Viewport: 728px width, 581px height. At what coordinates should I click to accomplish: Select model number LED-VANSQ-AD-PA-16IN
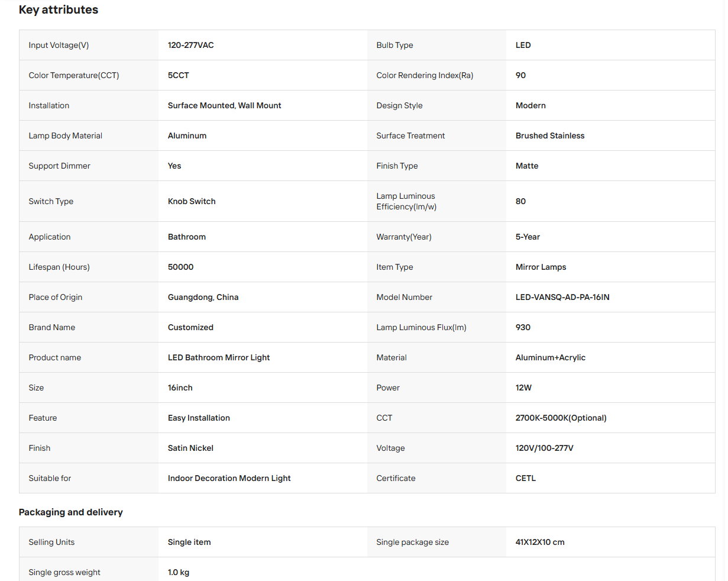coord(562,297)
